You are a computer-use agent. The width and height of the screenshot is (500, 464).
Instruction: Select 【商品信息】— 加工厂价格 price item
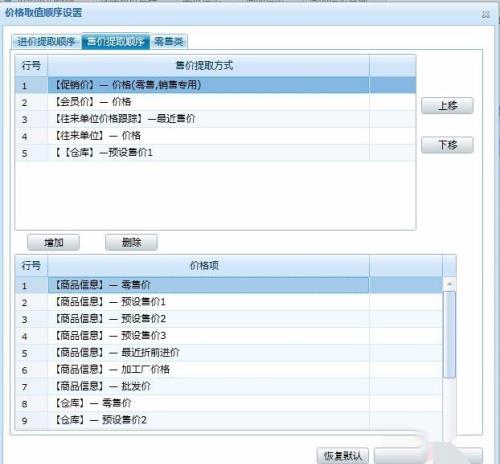click(229, 370)
